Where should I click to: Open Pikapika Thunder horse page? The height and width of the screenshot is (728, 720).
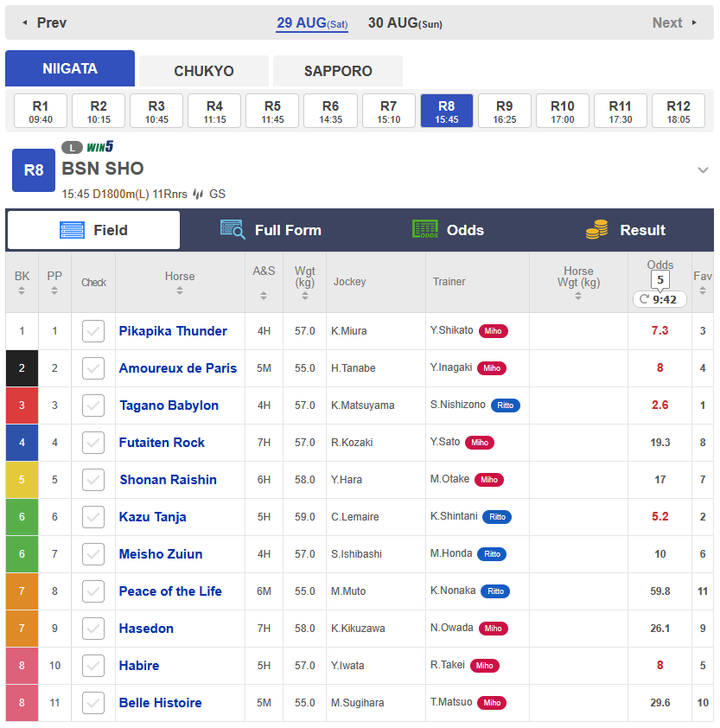pyautogui.click(x=173, y=331)
